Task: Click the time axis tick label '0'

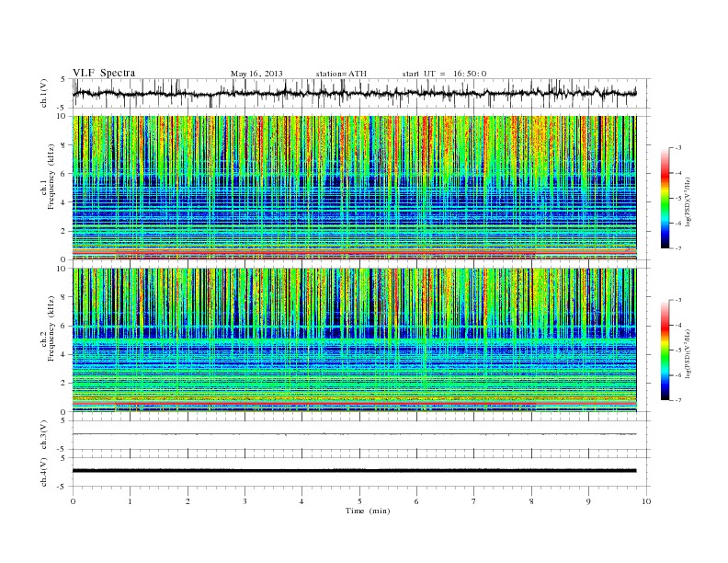Action: (x=73, y=501)
